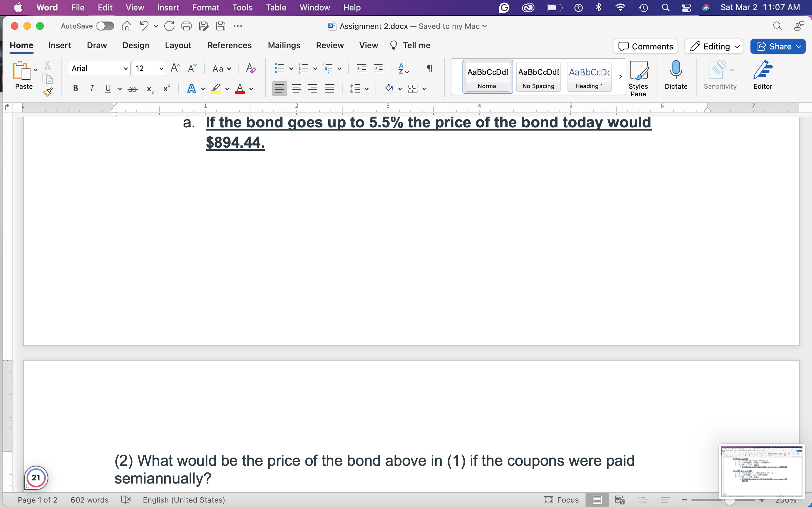Image resolution: width=812 pixels, height=507 pixels.
Task: Open the Table menu
Action: [276, 7]
